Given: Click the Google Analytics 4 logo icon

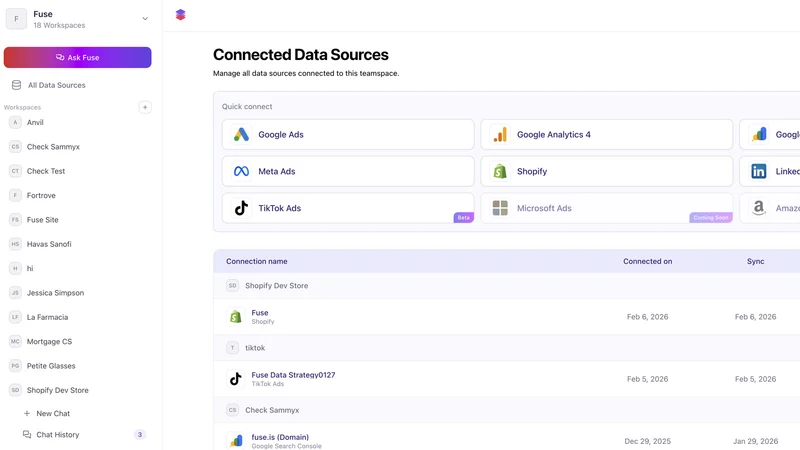Looking at the screenshot, I should [500, 135].
